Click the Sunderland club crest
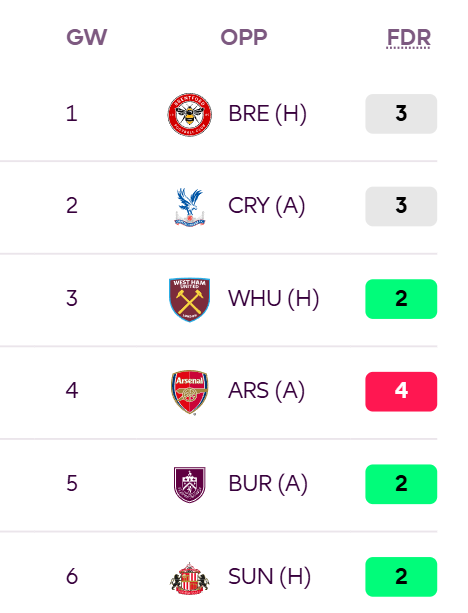Screen dimensions: 468x613 pyautogui.click(x=190, y=578)
